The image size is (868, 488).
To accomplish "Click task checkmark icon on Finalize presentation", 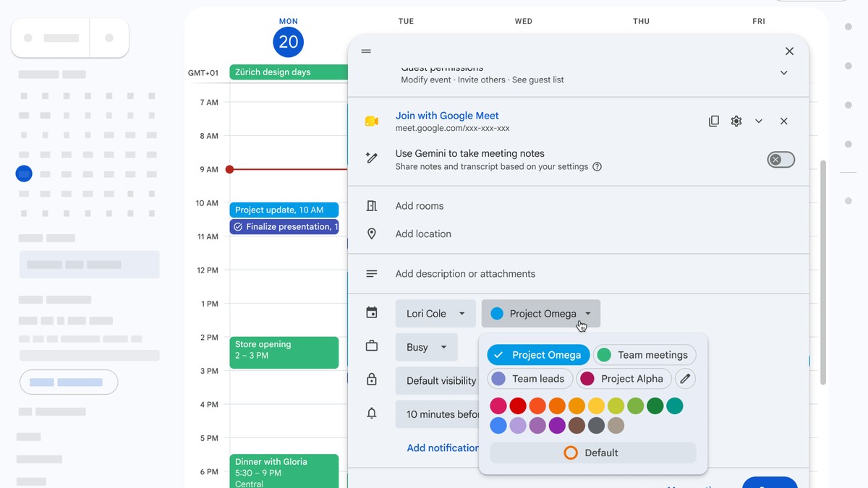I will pos(237,227).
